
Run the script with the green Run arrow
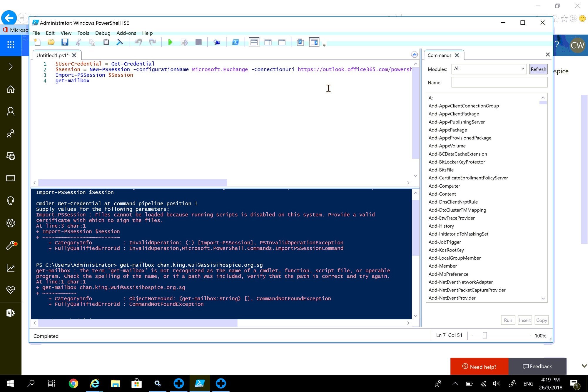click(x=170, y=42)
